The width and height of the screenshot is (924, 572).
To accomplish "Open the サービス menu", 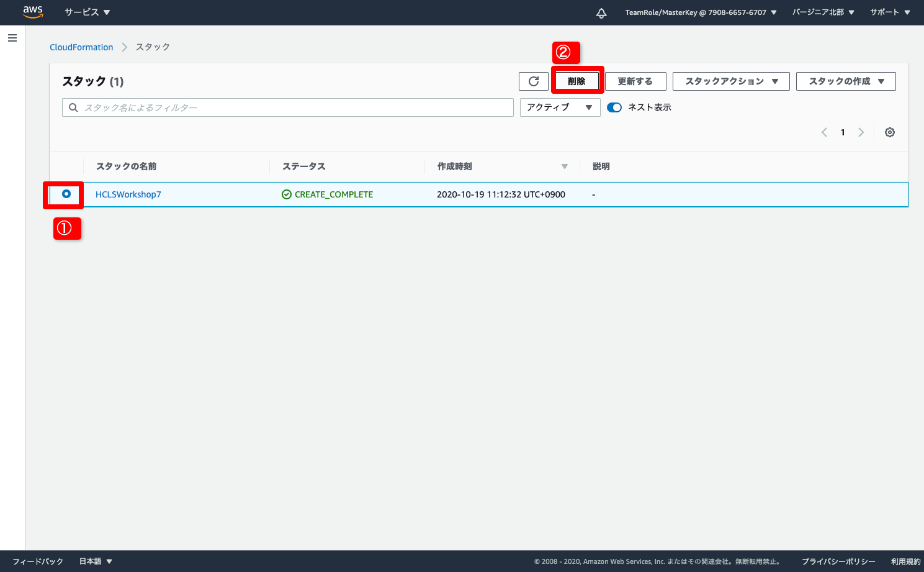I will [87, 12].
